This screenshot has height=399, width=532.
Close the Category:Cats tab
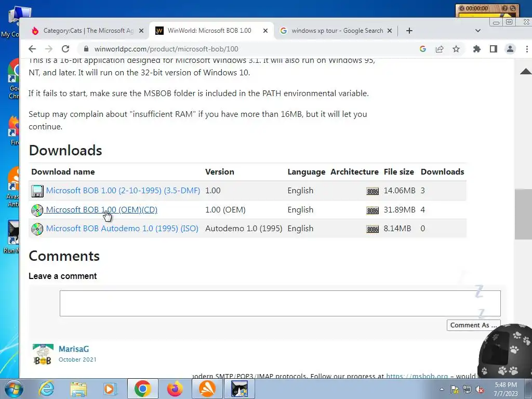point(141,31)
